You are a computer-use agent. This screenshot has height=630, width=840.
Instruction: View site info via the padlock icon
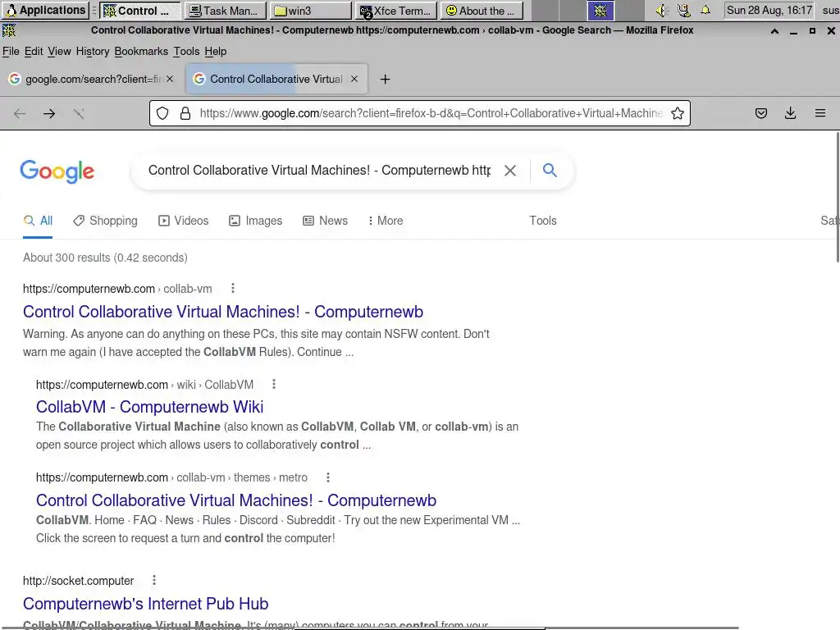pos(185,113)
